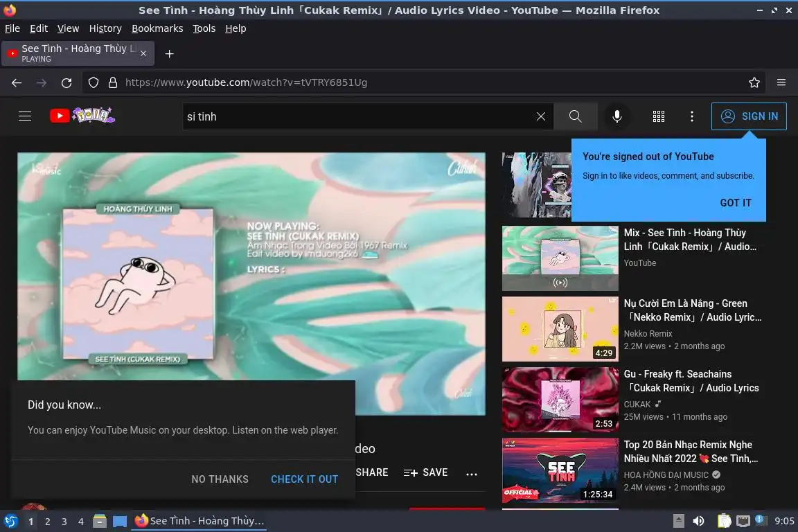
Task: Switch to workspace 3
Action: pos(64,522)
